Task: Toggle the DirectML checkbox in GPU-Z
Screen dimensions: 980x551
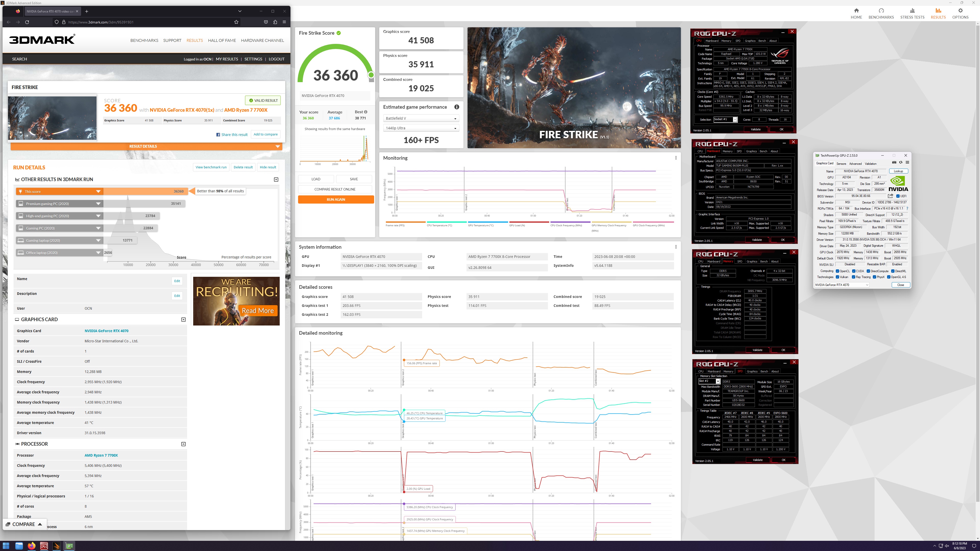Action: 893,271
